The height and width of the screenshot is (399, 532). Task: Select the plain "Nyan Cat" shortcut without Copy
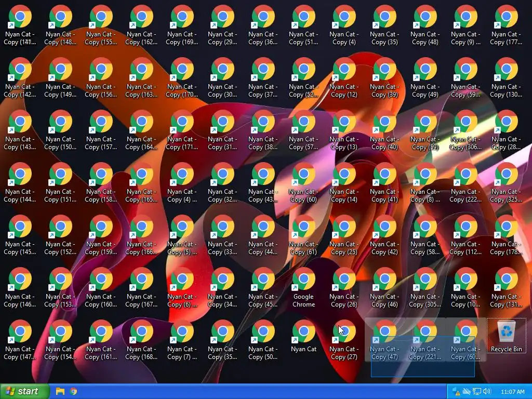[x=303, y=336]
